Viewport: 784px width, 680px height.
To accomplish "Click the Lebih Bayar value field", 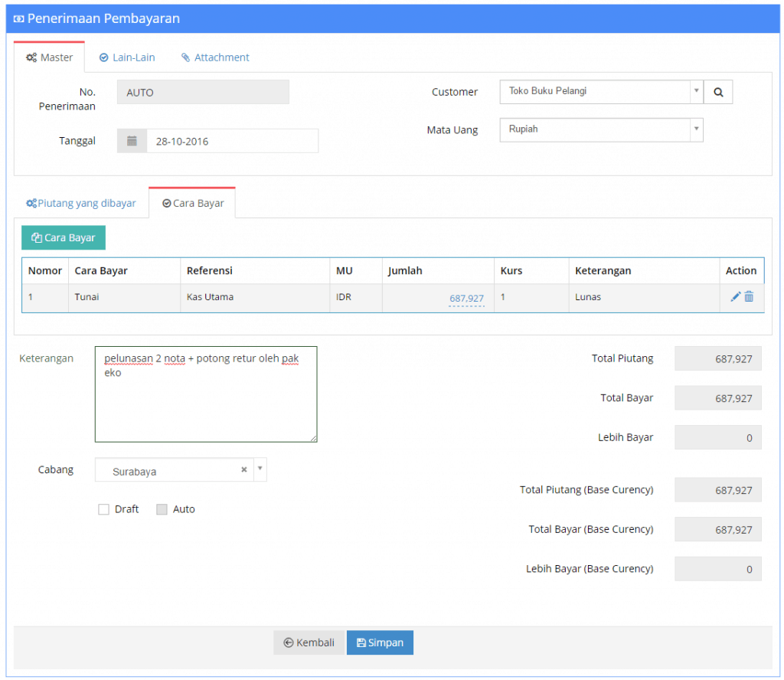I will point(718,437).
